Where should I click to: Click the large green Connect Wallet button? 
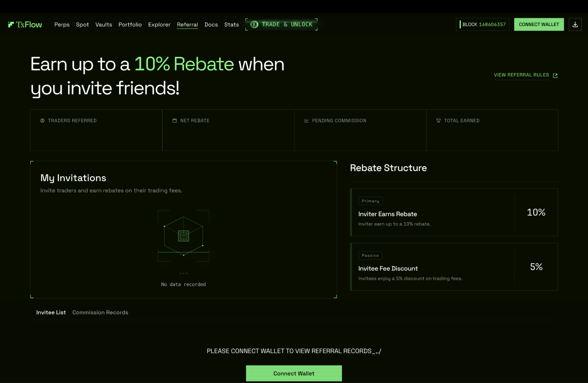[294, 373]
